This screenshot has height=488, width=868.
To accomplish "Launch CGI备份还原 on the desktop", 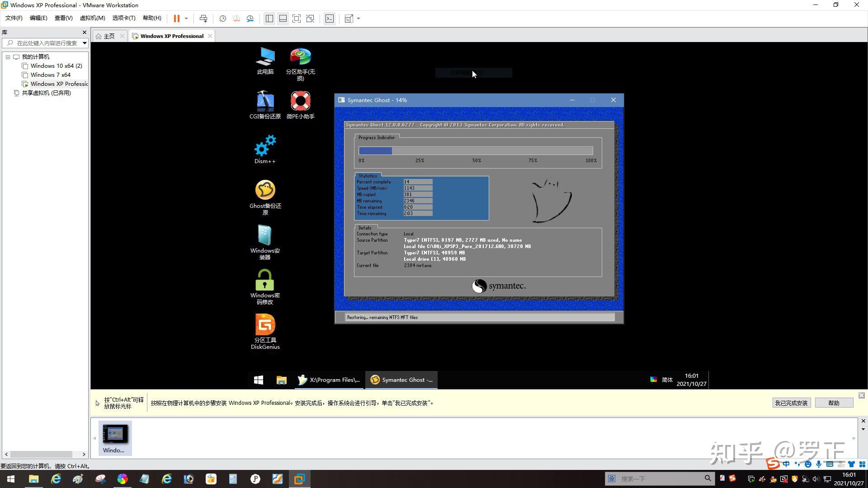I will tap(265, 100).
